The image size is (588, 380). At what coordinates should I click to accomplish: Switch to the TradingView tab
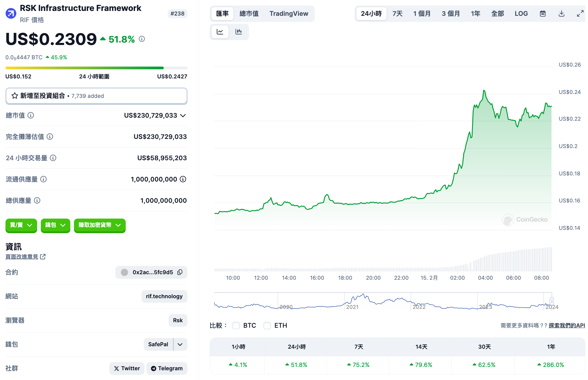289,14
